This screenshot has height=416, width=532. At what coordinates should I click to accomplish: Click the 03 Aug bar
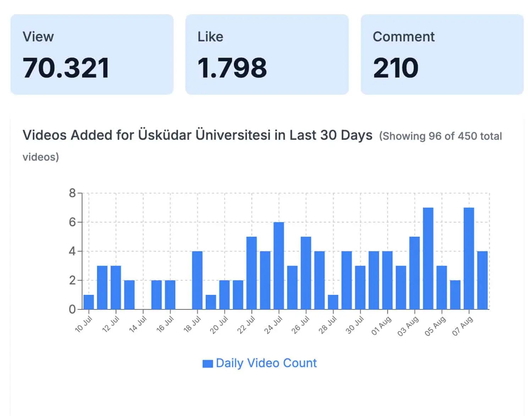pos(415,273)
